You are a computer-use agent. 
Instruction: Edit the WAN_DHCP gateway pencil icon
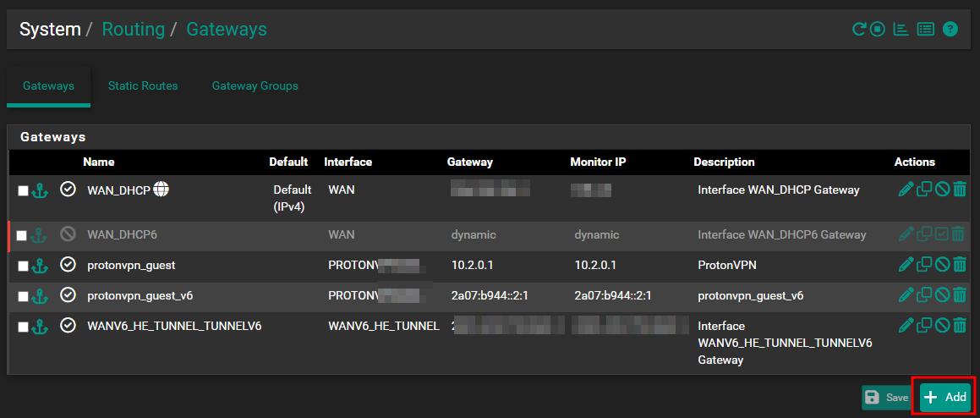click(x=905, y=189)
